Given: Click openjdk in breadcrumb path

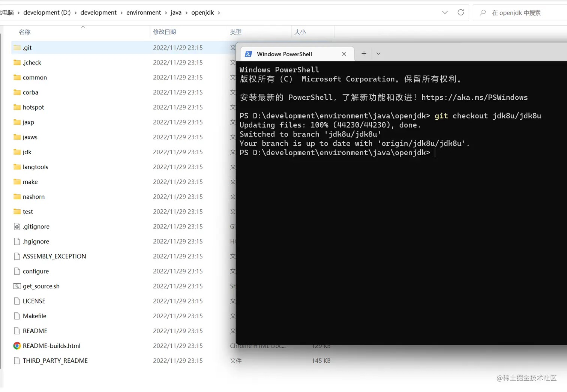Looking at the screenshot, I should (202, 13).
